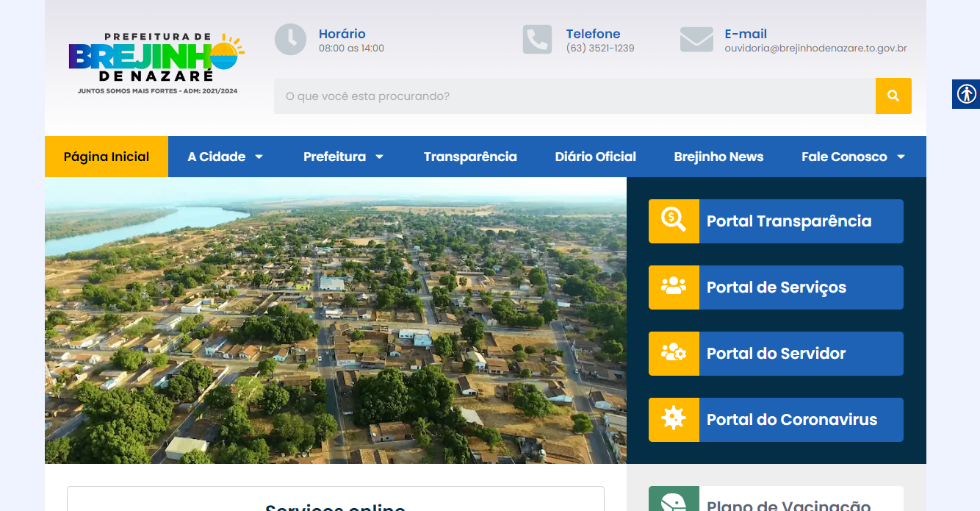Open the Transparência menu item
The image size is (980, 511).
(470, 157)
